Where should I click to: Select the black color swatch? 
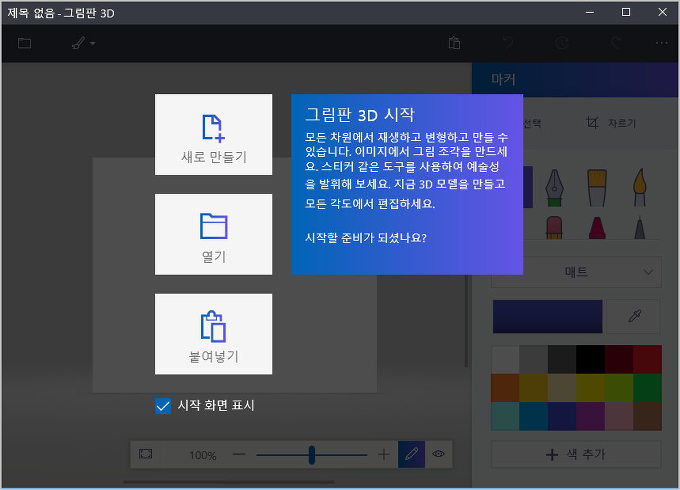click(x=590, y=360)
